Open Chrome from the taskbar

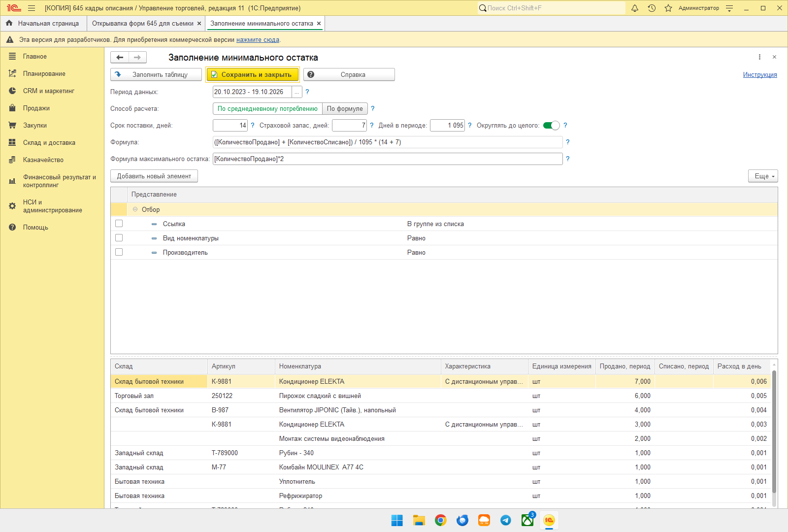(x=441, y=520)
